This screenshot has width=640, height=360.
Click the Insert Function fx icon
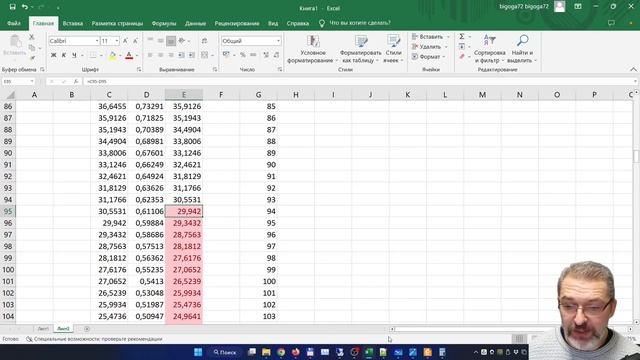pos(76,81)
